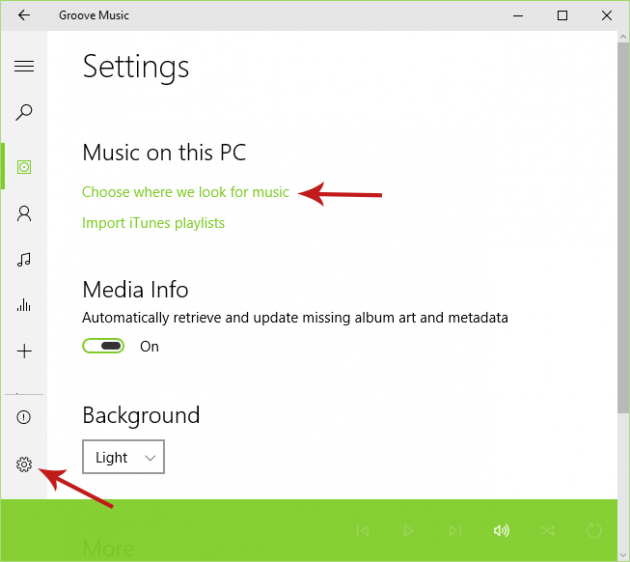Open the Albums view in sidebar
This screenshot has height=562, width=630.
24,166
